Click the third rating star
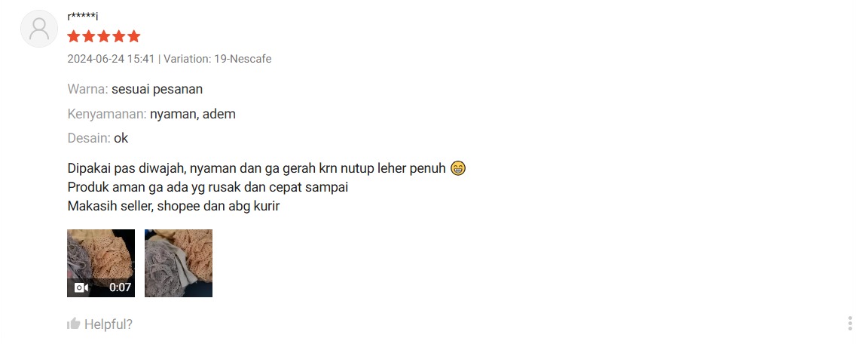Image resolution: width=868 pixels, height=344 pixels. 103,36
